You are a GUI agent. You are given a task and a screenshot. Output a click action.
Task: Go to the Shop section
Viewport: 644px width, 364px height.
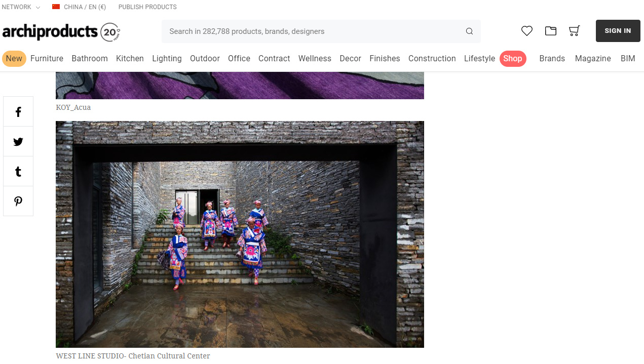click(513, 59)
